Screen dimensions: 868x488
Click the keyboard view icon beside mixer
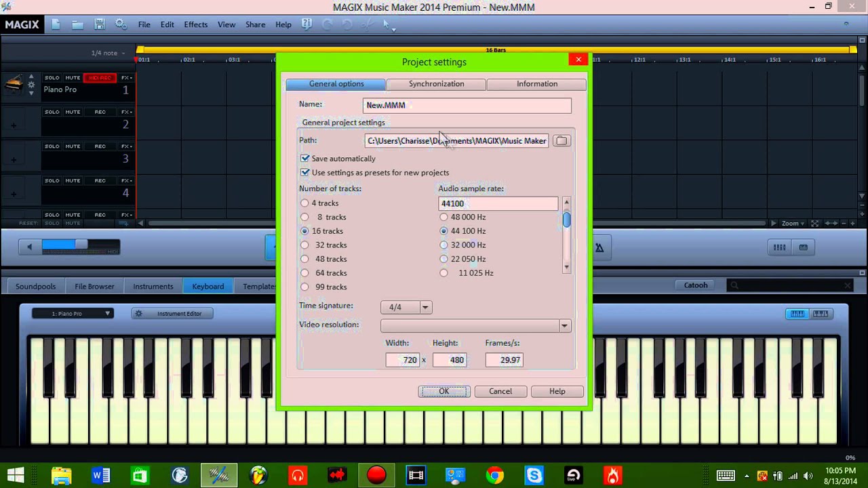[804, 247]
